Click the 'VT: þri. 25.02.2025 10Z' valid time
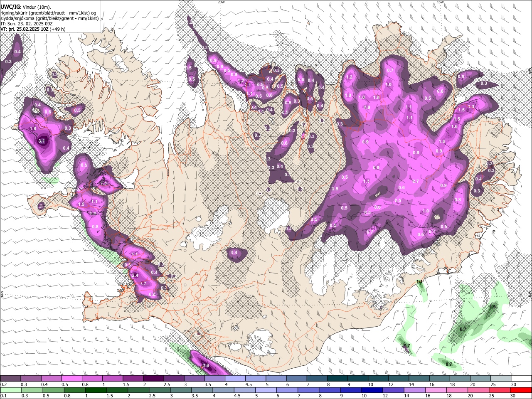 [24, 29]
